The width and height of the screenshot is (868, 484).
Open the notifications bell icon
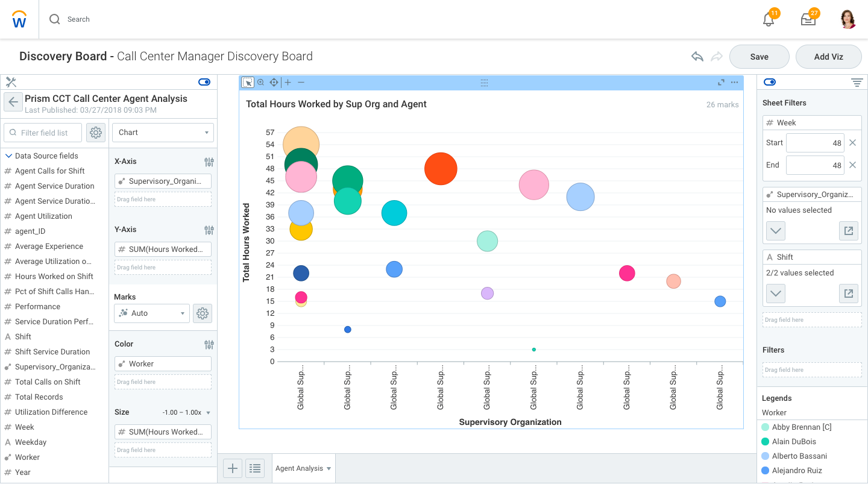(x=769, y=19)
